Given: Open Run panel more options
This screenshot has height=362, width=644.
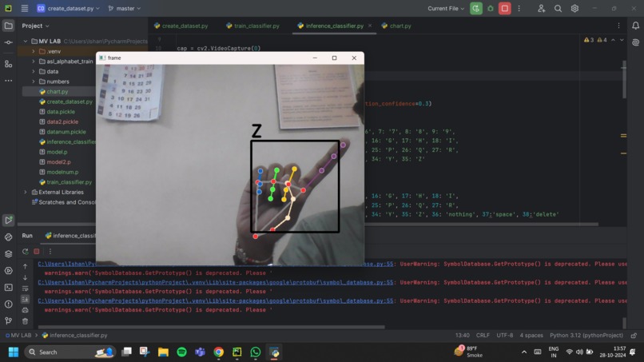Looking at the screenshot, I should [x=50, y=251].
